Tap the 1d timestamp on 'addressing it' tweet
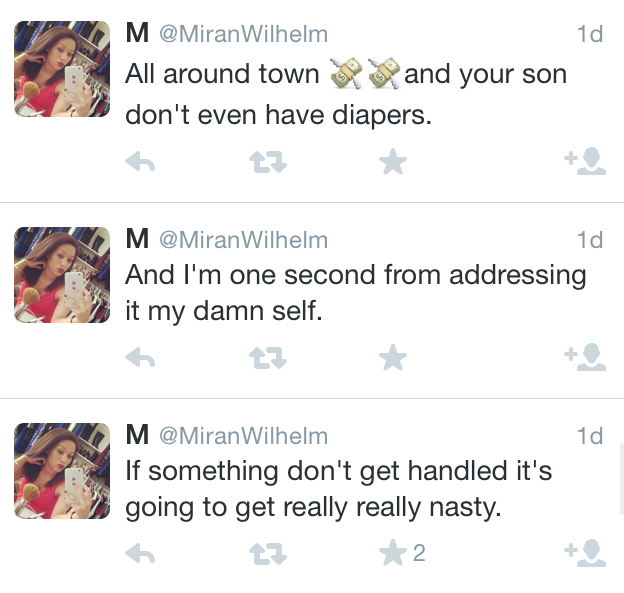 click(x=590, y=240)
